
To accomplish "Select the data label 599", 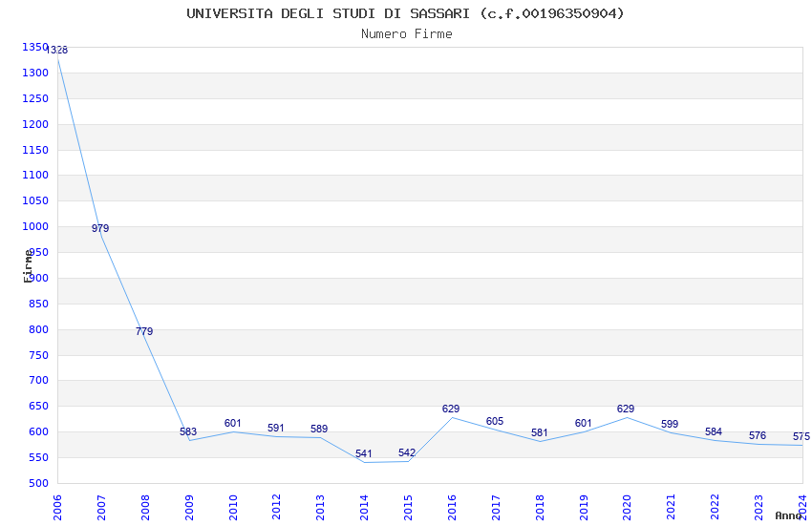I will coord(670,424).
